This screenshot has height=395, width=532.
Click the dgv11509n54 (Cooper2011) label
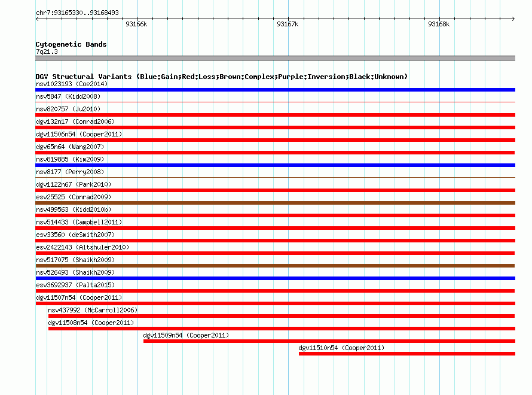(x=186, y=335)
